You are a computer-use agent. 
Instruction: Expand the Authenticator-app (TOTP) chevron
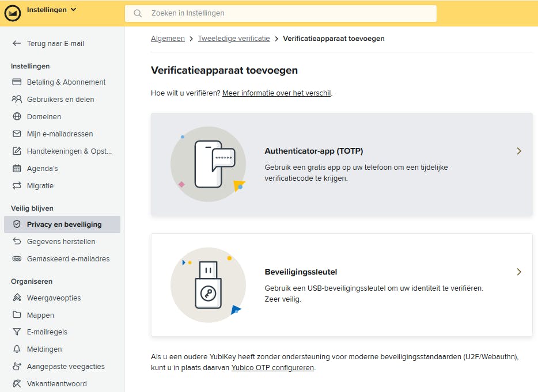(x=519, y=151)
